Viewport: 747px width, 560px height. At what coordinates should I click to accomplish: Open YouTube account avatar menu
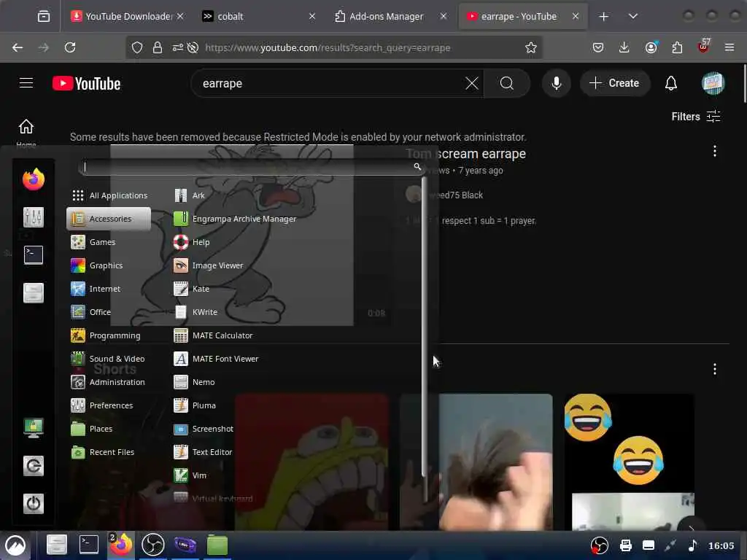pos(713,83)
